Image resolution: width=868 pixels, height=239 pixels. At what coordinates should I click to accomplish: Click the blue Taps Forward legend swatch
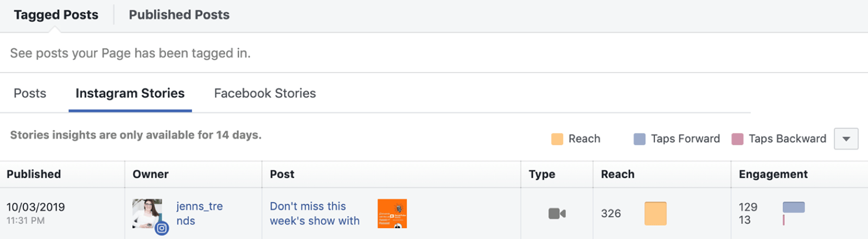click(640, 139)
